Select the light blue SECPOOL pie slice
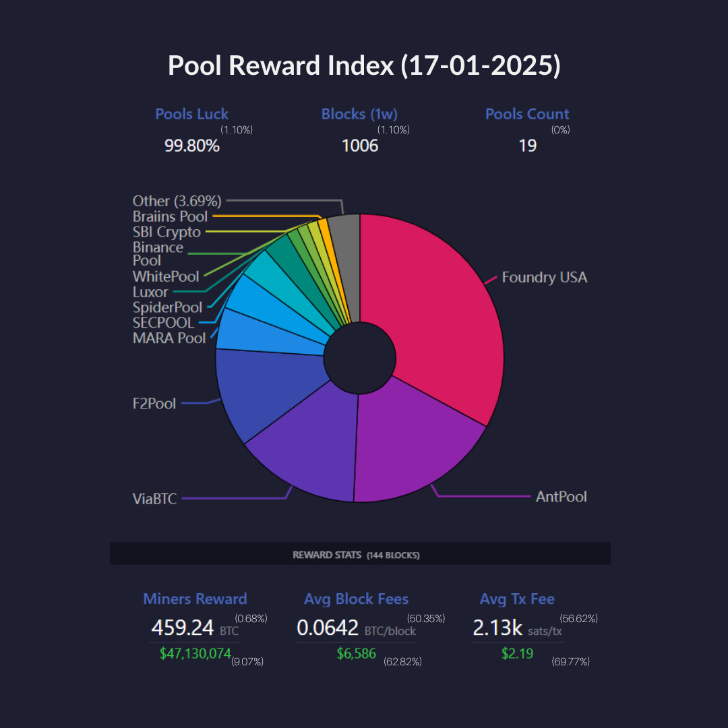This screenshot has width=728, height=728. pyautogui.click(x=278, y=309)
